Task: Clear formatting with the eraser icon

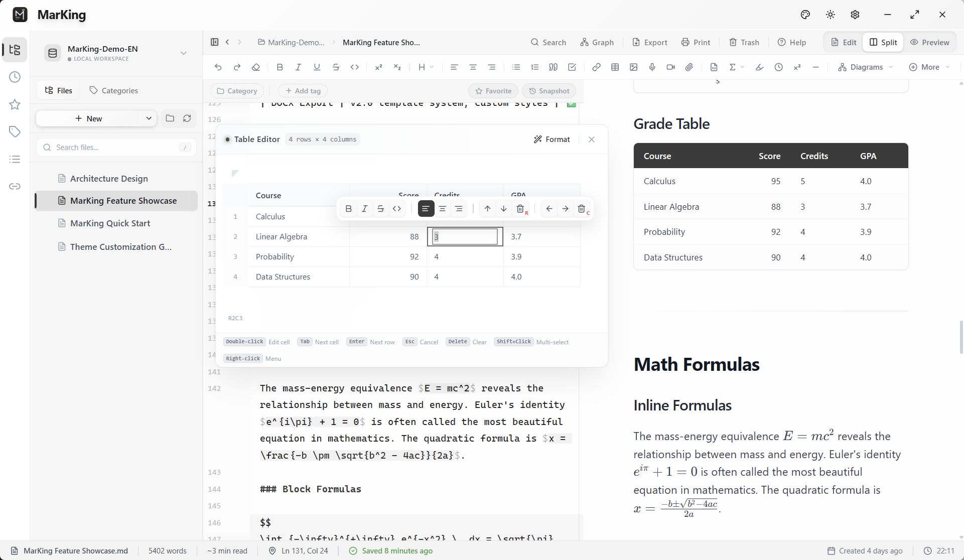Action: tap(256, 67)
